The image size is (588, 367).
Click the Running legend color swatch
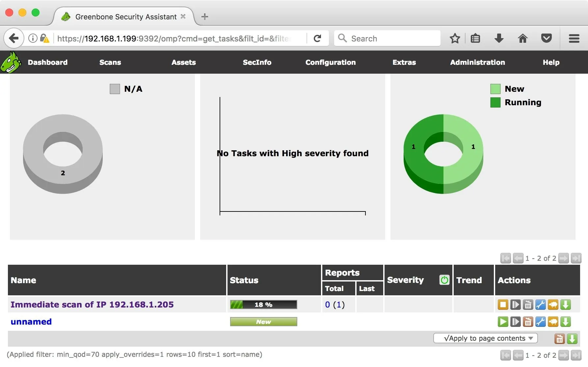(495, 102)
